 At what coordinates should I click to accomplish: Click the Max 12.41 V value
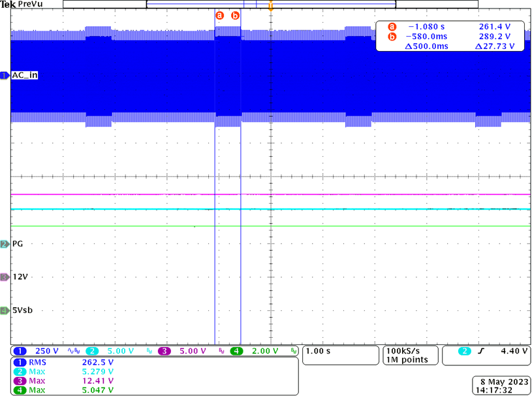pos(98,381)
